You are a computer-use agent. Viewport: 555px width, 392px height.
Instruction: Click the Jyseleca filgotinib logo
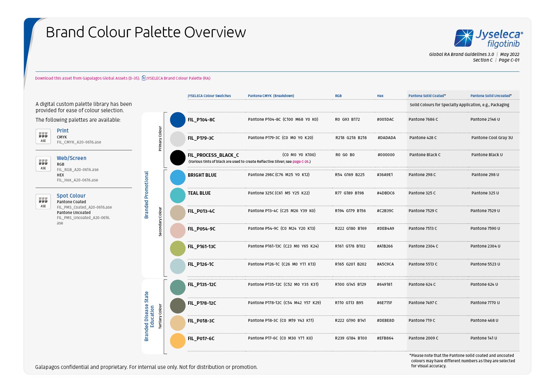point(489,38)
